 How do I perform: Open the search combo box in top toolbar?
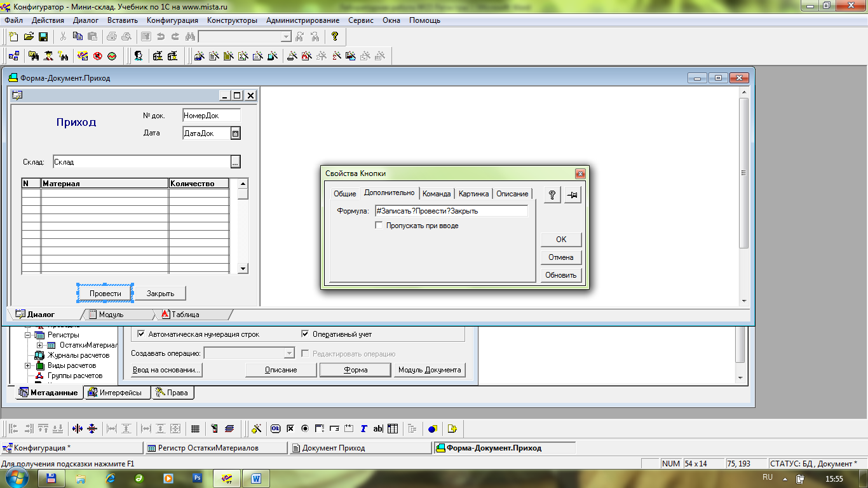(286, 37)
